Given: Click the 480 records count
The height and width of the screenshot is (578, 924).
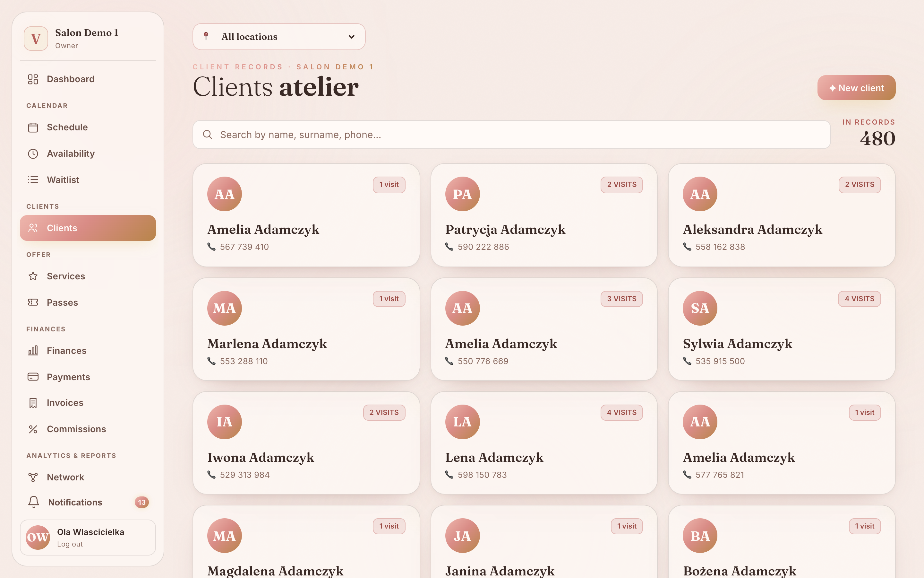Looking at the screenshot, I should pyautogui.click(x=877, y=138).
